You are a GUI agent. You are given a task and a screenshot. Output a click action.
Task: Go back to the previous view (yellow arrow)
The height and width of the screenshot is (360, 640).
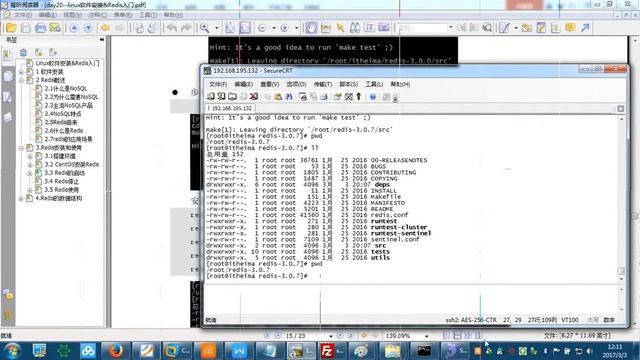(105, 28)
